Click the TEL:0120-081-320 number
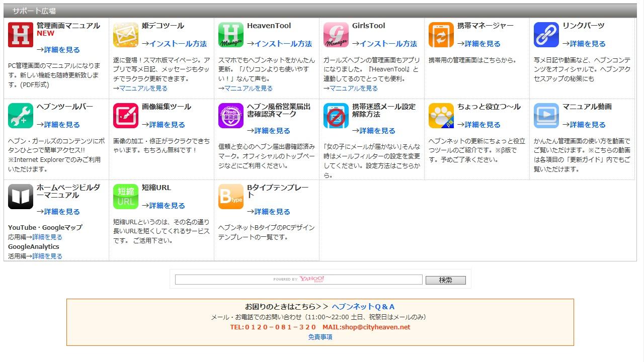Image resolution: width=644 pixels, height=362 pixels. (273, 327)
